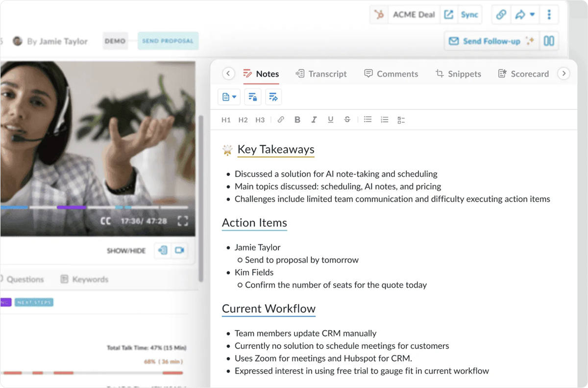This screenshot has width=588, height=388.
Task: Click 'Confirm the number of seats' item
Action: click(x=336, y=285)
